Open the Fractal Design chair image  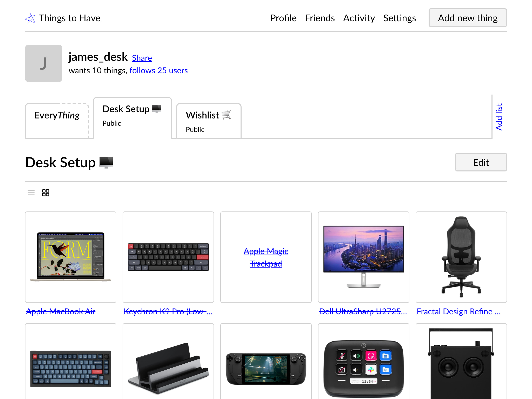461,257
